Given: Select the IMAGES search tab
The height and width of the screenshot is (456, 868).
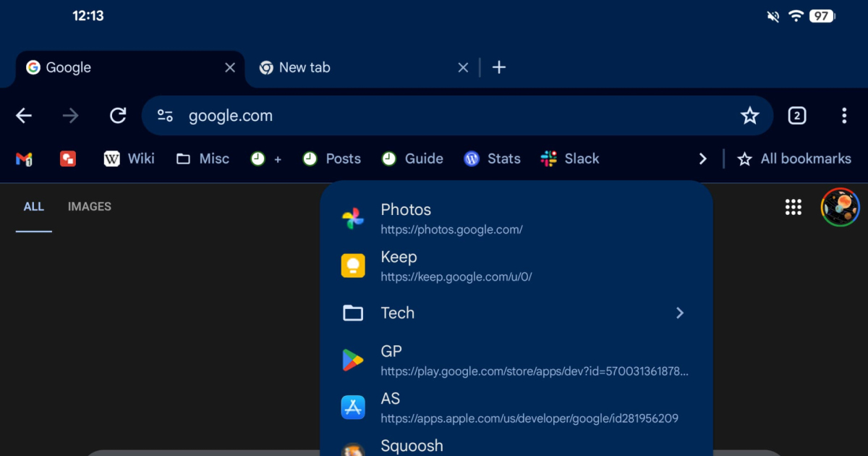Looking at the screenshot, I should tap(90, 207).
